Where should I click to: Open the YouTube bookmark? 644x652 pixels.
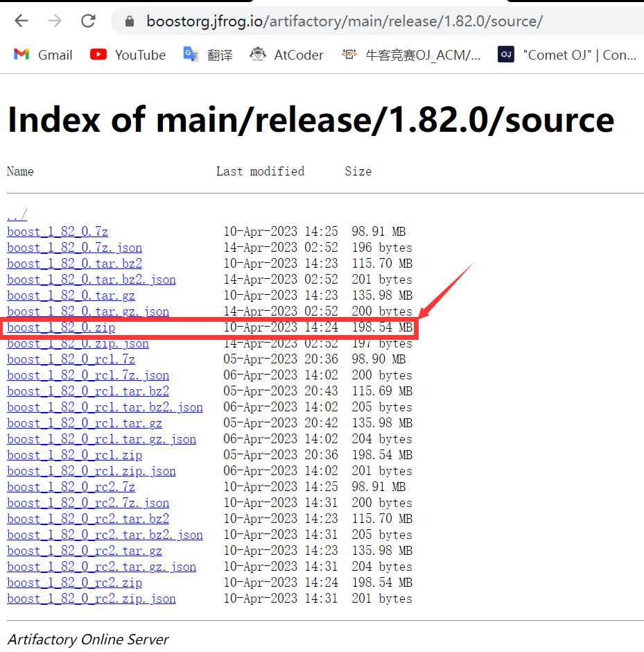pos(128,55)
